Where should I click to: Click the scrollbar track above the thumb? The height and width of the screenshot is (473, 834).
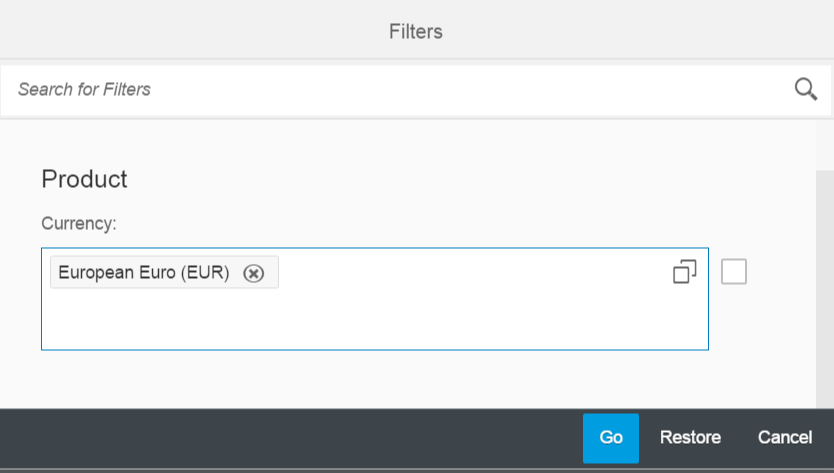(x=825, y=145)
